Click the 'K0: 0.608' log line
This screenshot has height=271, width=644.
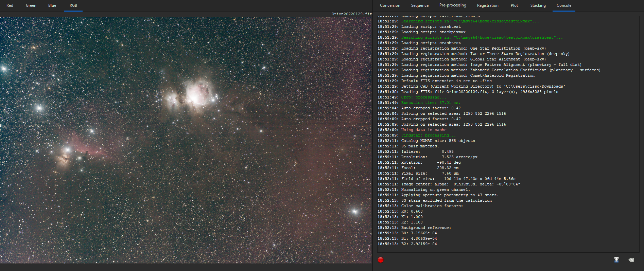pos(400,212)
